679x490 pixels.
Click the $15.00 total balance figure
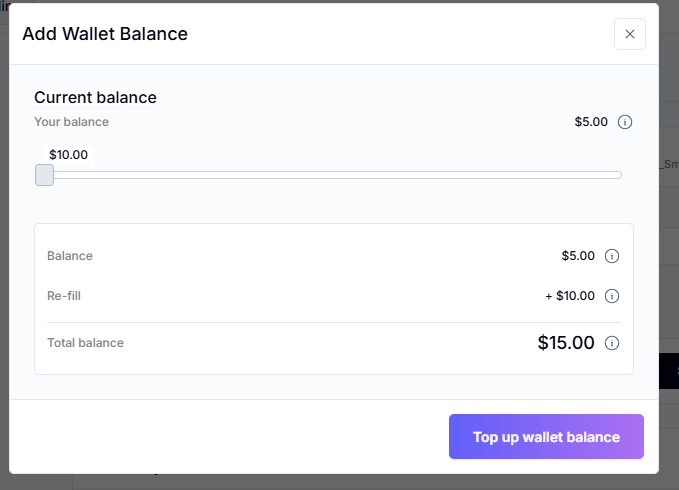click(566, 343)
